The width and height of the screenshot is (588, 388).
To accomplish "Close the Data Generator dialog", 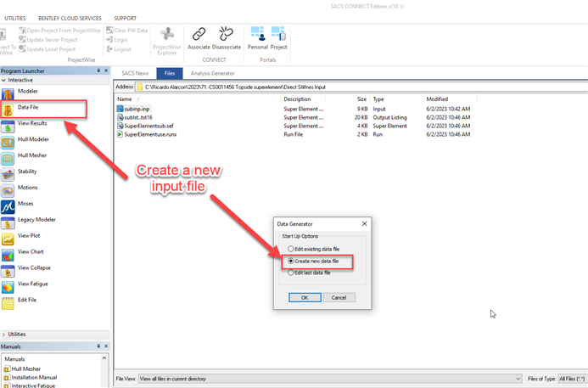I will (364, 223).
